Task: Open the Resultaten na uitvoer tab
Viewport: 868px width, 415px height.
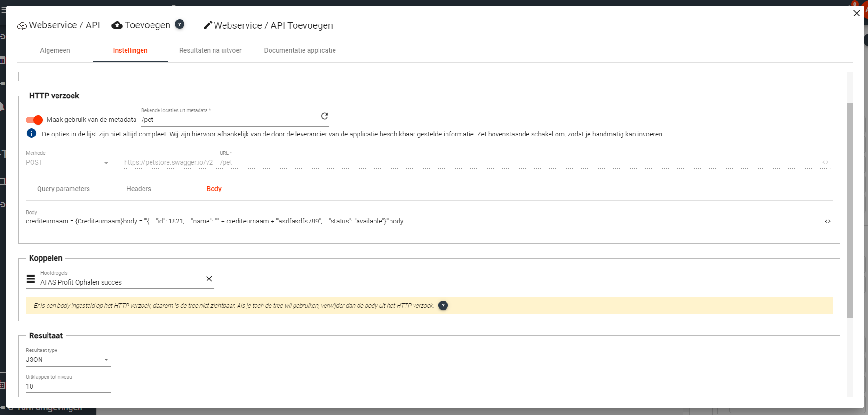Action: click(x=210, y=51)
